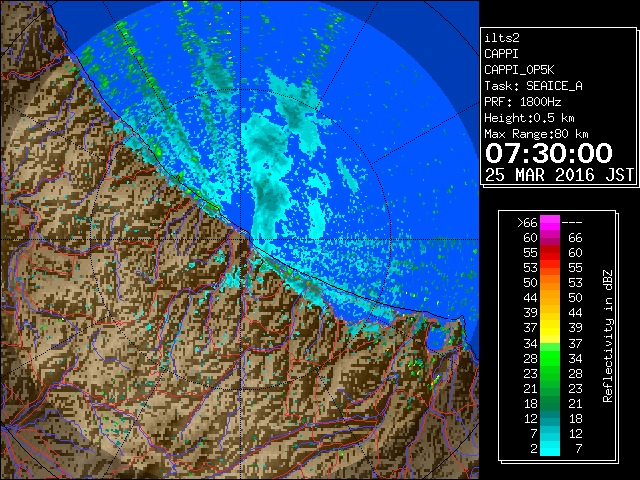This screenshot has height=480, width=640.
Task: Click the radar site label ilts2
Action: [502, 38]
